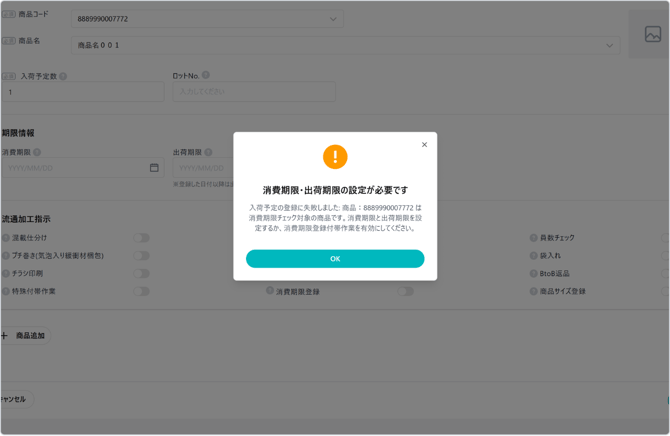Viewport: 670px width, 436px height.
Task: Close the expiry warning dialog with X
Action: [x=424, y=145]
